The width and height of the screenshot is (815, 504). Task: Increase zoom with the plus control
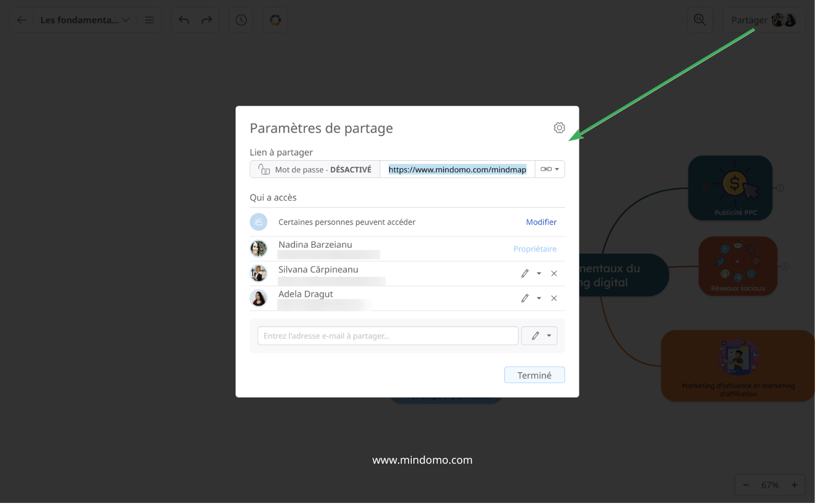[x=794, y=484]
